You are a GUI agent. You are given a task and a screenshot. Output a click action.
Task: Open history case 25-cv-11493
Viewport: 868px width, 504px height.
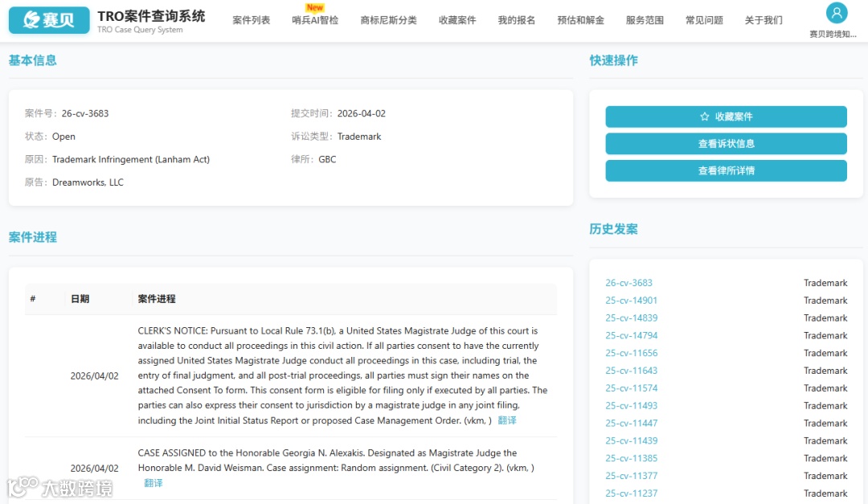pos(631,405)
